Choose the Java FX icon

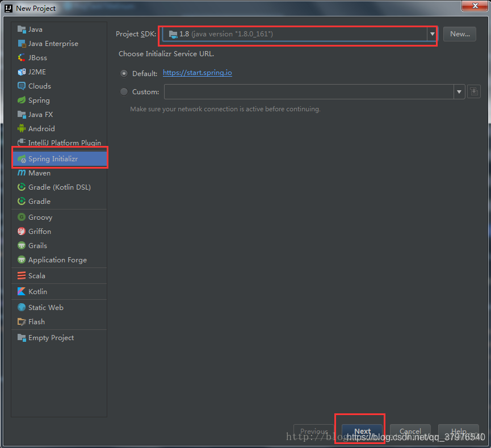(x=22, y=115)
